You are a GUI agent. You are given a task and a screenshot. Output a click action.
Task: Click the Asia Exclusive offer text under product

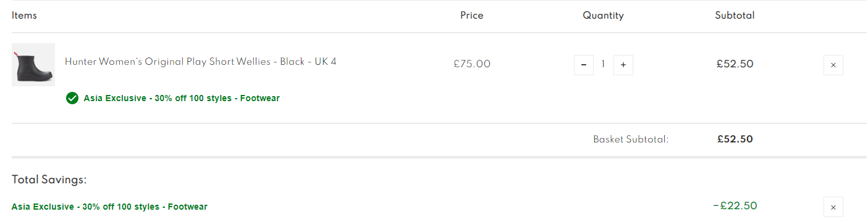click(182, 98)
